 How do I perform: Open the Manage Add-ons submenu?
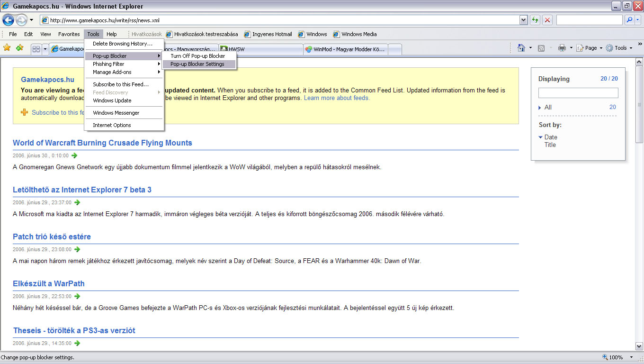124,72
